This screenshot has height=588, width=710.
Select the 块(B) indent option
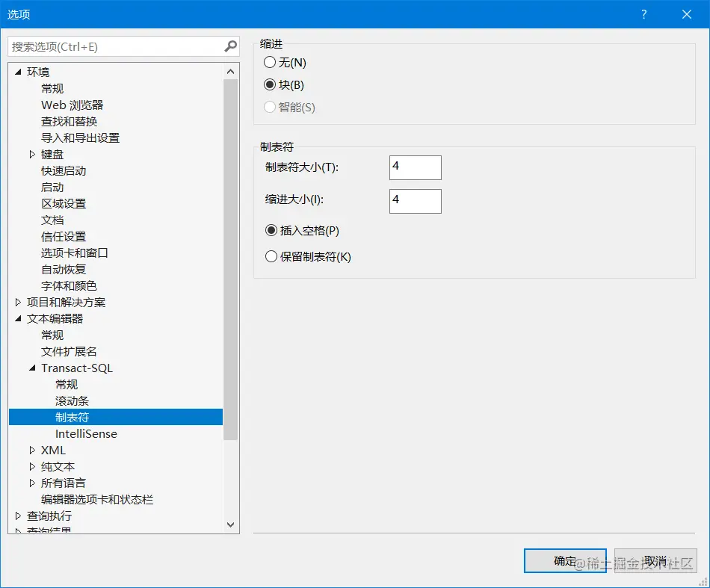pos(270,84)
